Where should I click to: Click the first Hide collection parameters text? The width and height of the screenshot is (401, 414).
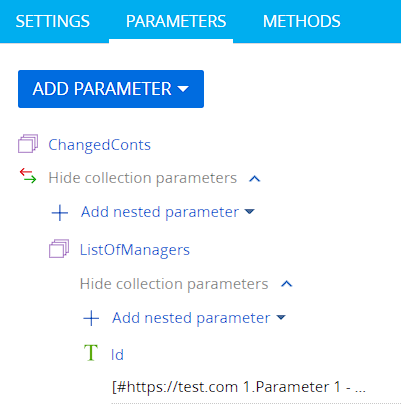point(143,178)
